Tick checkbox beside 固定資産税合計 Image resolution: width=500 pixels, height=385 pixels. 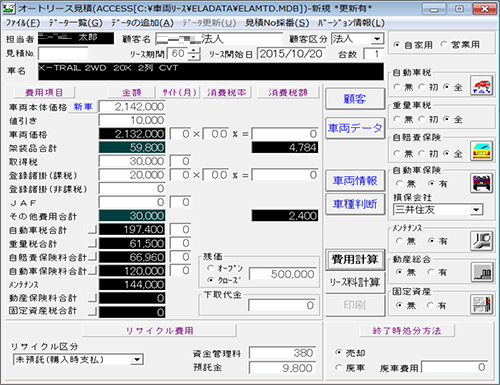tap(92, 311)
